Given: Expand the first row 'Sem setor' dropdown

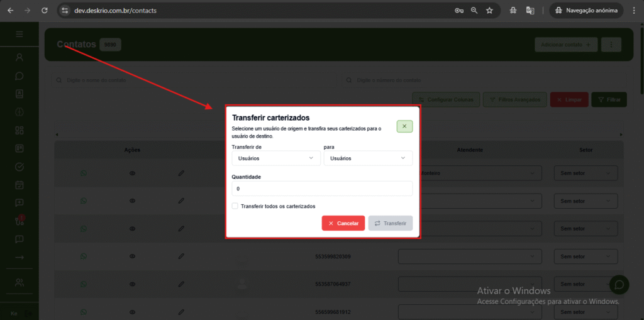Looking at the screenshot, I should [x=586, y=174].
